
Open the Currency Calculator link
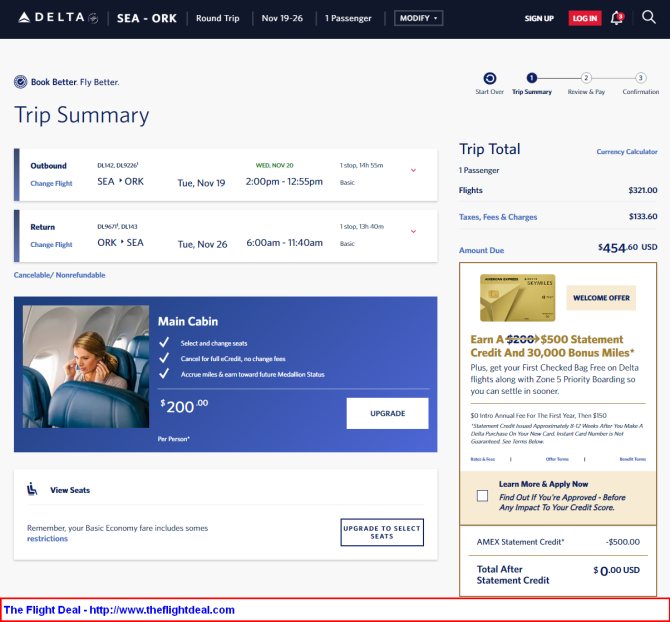tap(627, 152)
